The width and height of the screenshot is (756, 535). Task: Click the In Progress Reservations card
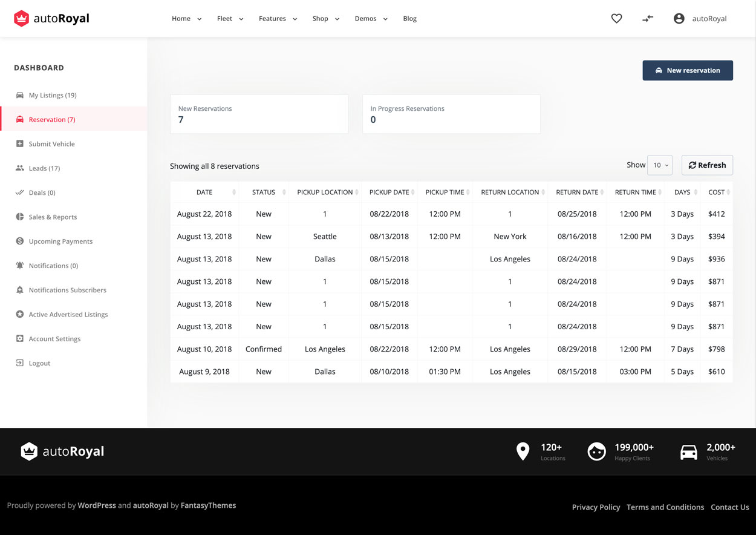point(451,114)
